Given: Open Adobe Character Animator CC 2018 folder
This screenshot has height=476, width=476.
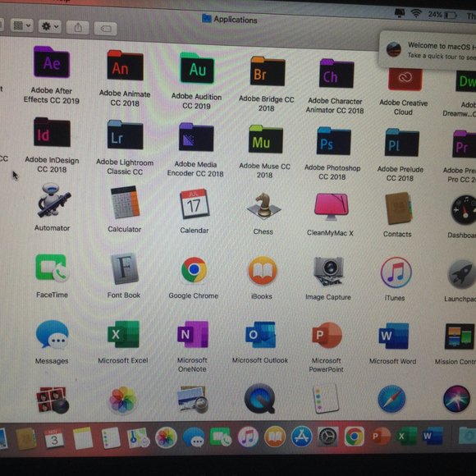Looking at the screenshot, I should (x=336, y=74).
